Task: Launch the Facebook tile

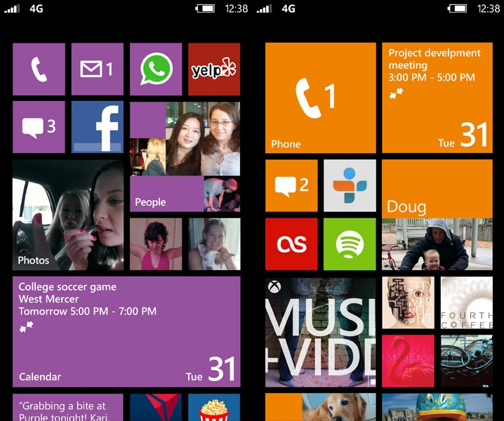Action: [x=98, y=127]
